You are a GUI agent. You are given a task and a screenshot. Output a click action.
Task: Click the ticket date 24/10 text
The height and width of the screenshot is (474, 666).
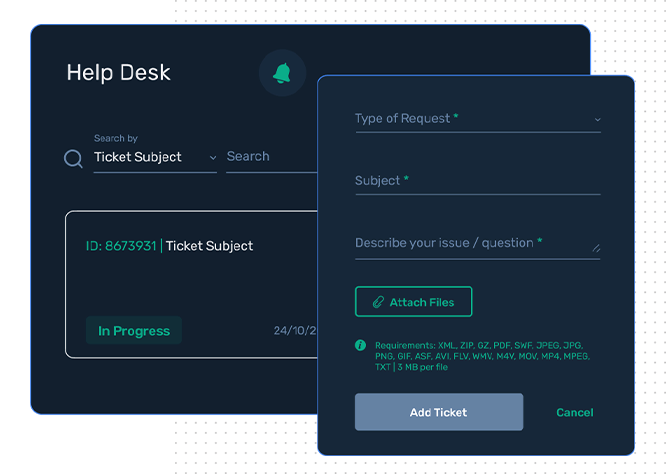click(x=295, y=330)
